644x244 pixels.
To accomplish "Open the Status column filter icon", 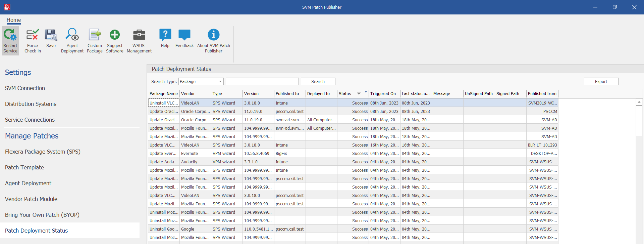I will [366, 92].
